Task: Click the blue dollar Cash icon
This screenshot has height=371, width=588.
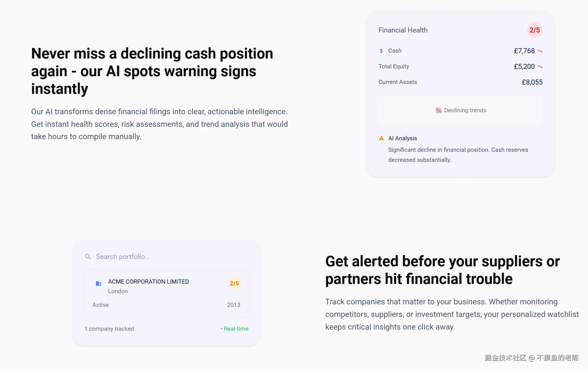Action: (381, 51)
